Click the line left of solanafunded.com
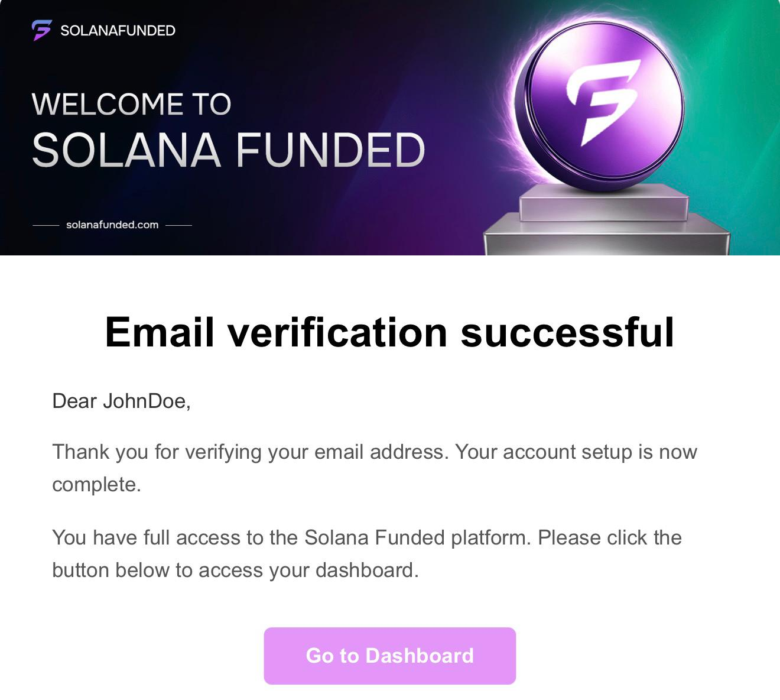Screen dimensions: 780x700 45,225
